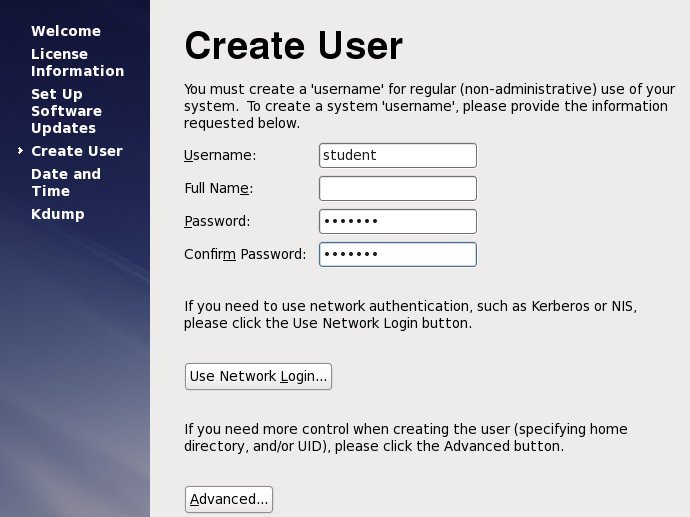This screenshot has width=690, height=517.
Task: Click the Full Name: label
Action: tap(219, 188)
